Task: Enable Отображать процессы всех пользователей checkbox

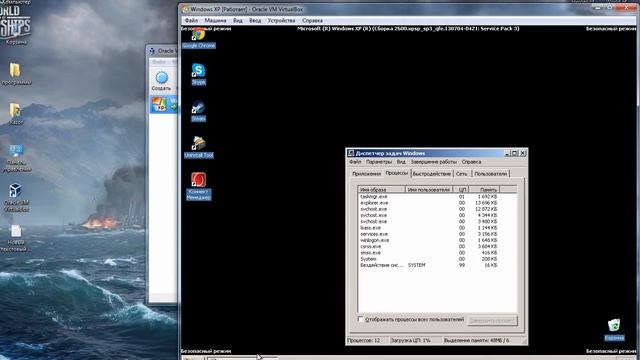Action: [x=360, y=319]
